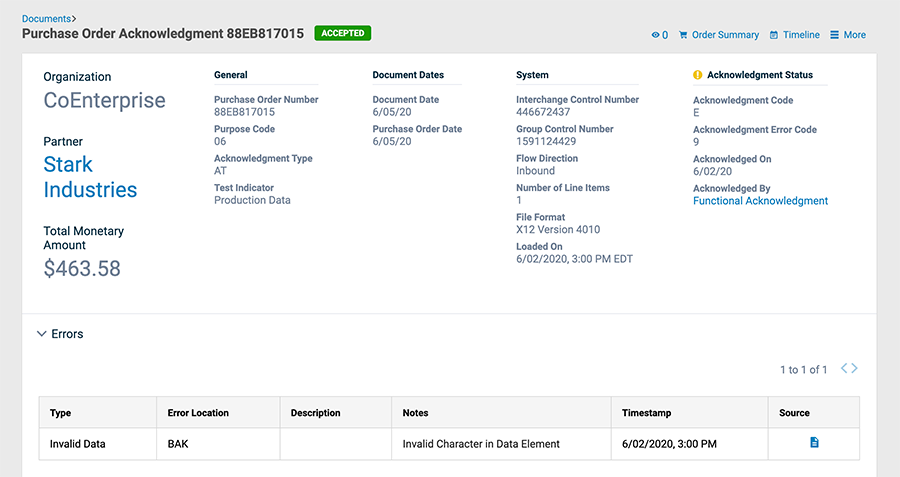
Task: Click the eye views counter icon
Action: (655, 35)
